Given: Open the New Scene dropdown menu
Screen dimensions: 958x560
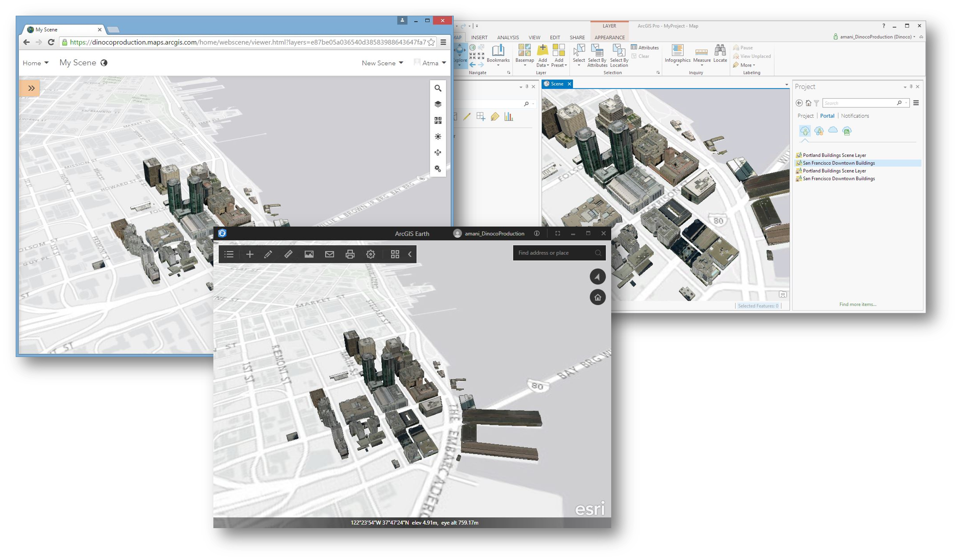Looking at the screenshot, I should (382, 63).
